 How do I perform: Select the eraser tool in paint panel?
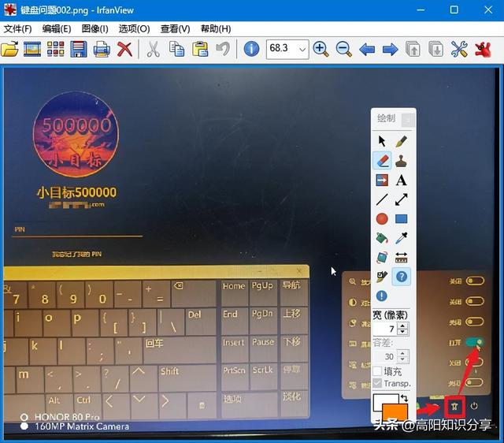coord(382,160)
